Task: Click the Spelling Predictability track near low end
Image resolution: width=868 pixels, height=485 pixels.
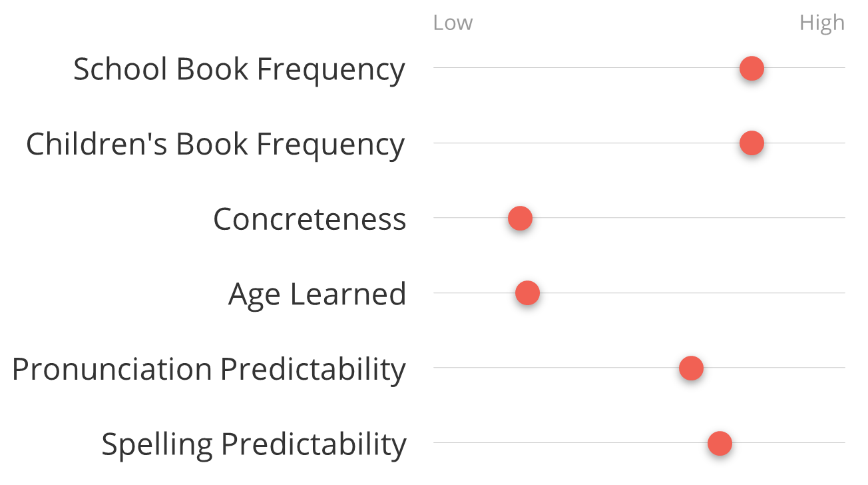Action: pos(459,443)
